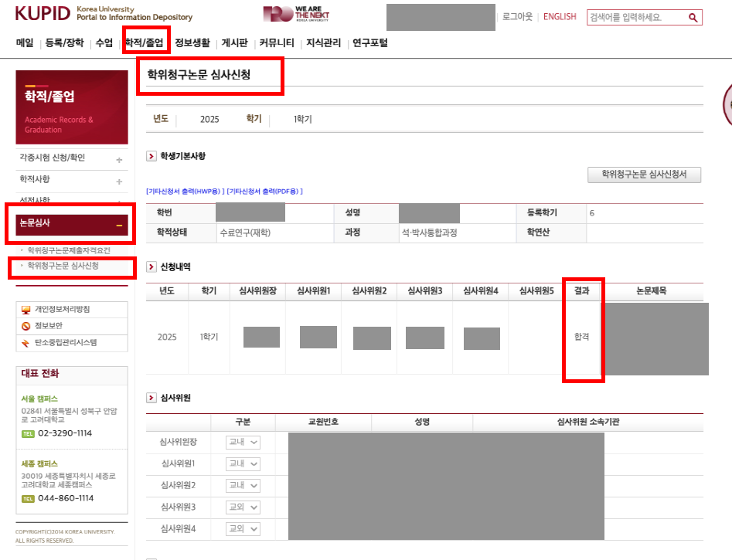The height and width of the screenshot is (560, 732).
Task: Open 탄소중립관리시스템 icon link
Action: (x=26, y=342)
